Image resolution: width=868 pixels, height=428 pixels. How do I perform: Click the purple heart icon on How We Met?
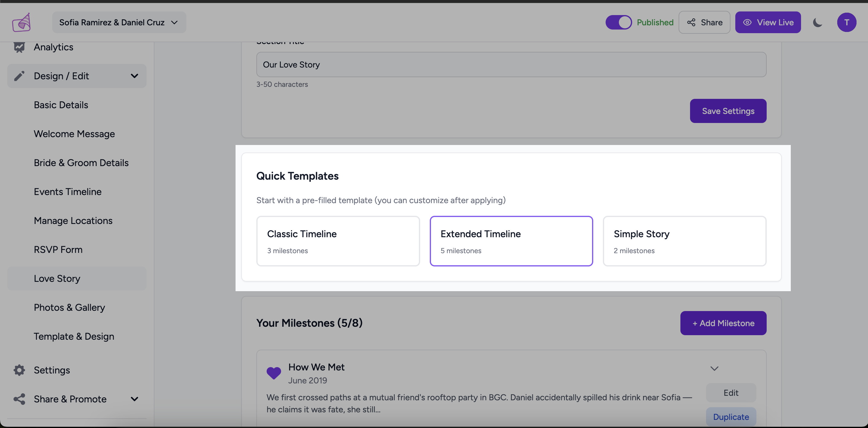point(274,373)
